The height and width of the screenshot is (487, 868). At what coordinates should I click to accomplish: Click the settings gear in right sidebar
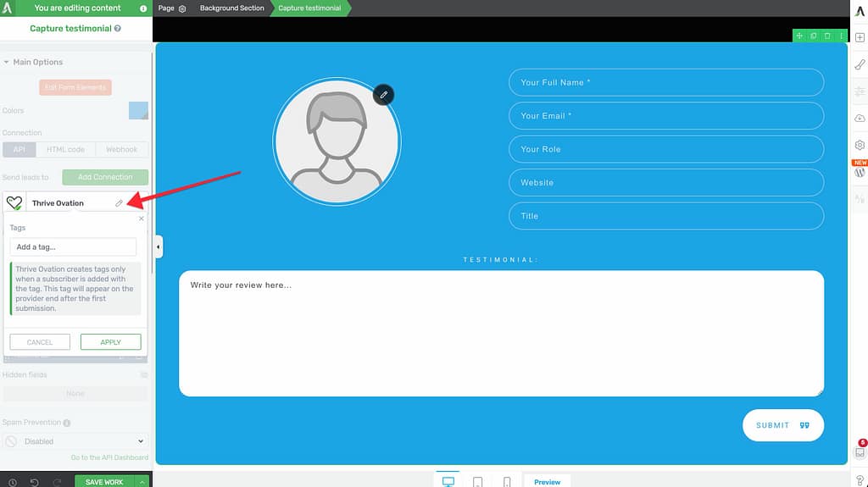click(x=860, y=146)
